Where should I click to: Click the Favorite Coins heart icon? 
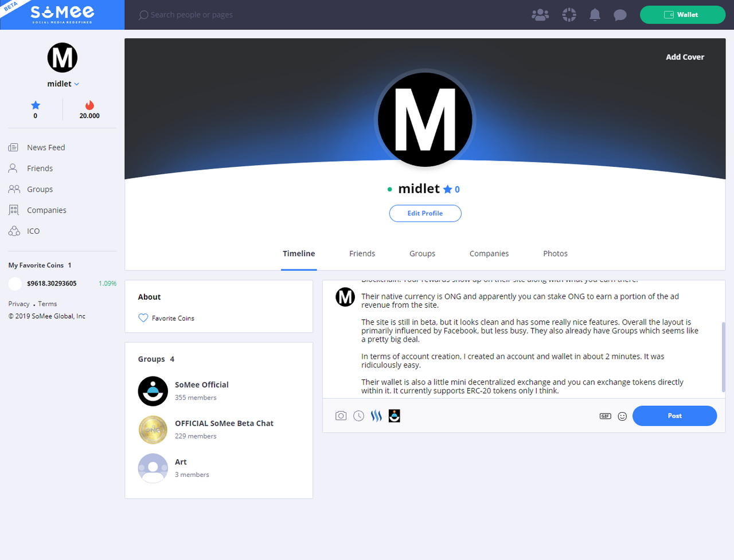click(143, 318)
